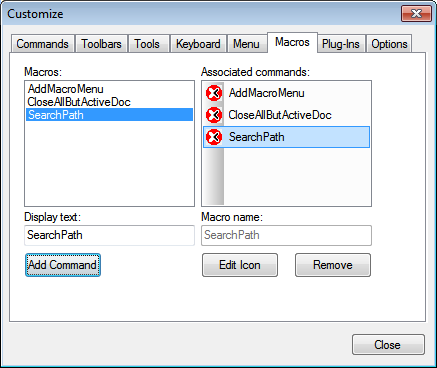This screenshot has height=368, width=437.
Task: Click the red icon beside CloseAllButActiveDoc command
Action: pyautogui.click(x=214, y=115)
